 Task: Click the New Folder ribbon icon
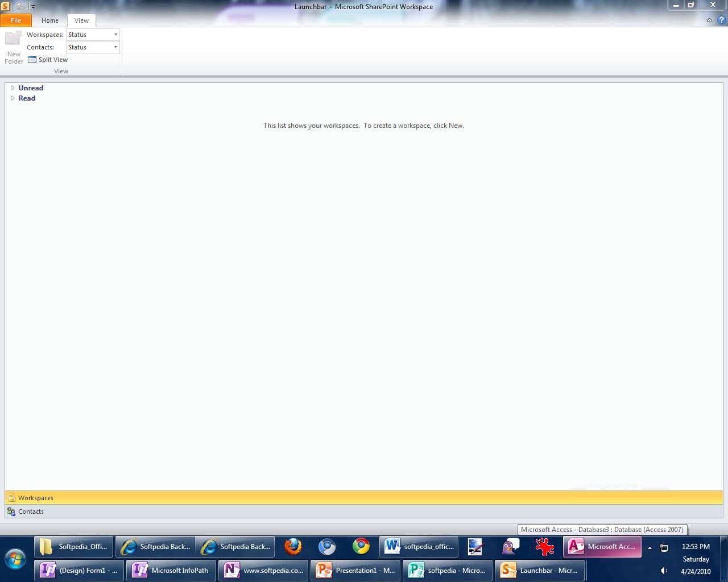(x=14, y=47)
